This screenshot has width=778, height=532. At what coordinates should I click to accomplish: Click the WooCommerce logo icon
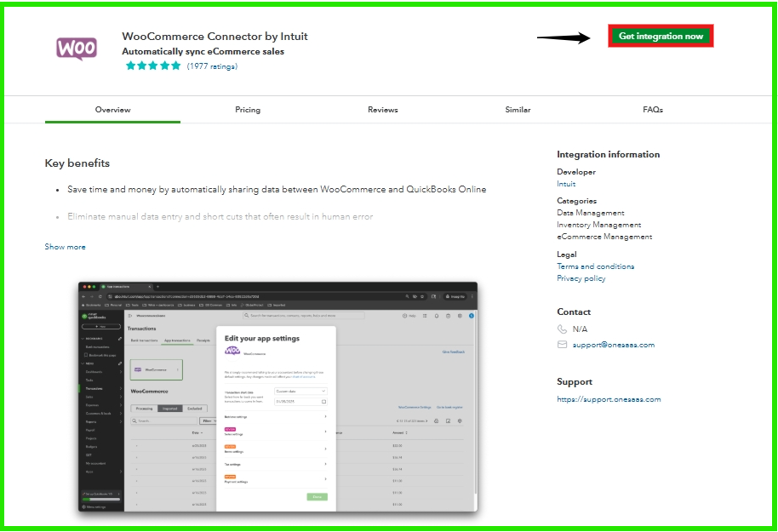pos(77,49)
